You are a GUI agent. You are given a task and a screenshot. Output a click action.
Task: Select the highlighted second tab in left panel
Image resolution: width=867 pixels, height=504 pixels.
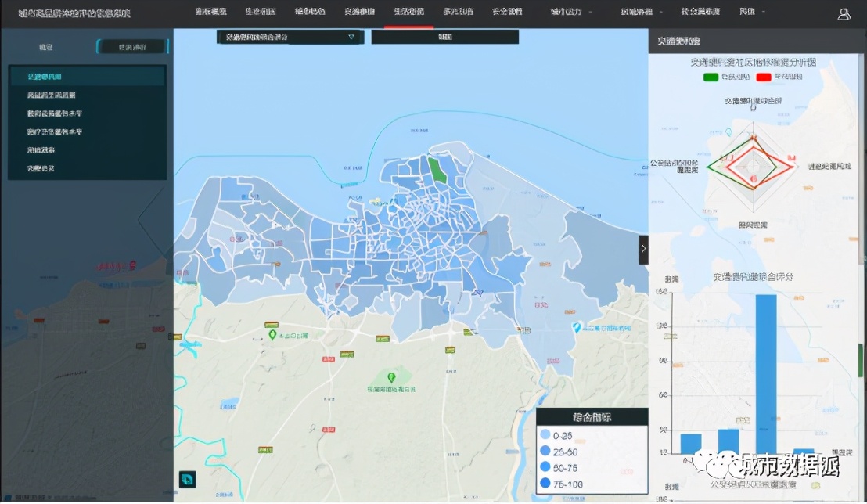coord(131,47)
